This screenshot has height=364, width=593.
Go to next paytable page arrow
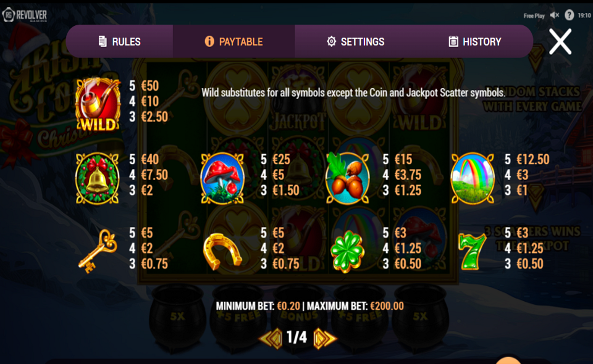pyautogui.click(x=325, y=338)
